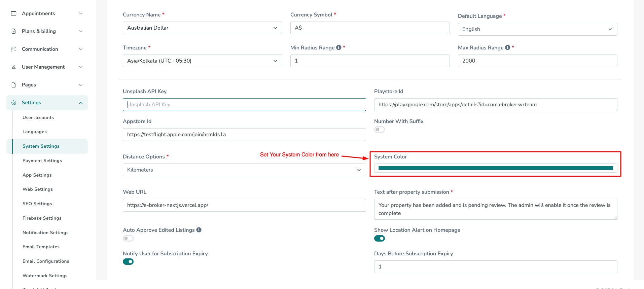Click the Unsplash API Key field

[244, 105]
